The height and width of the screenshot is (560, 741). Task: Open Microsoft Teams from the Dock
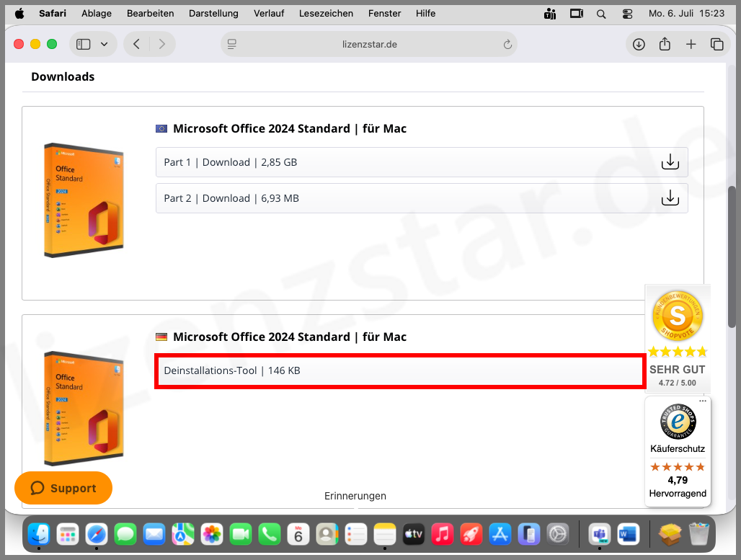(x=600, y=535)
